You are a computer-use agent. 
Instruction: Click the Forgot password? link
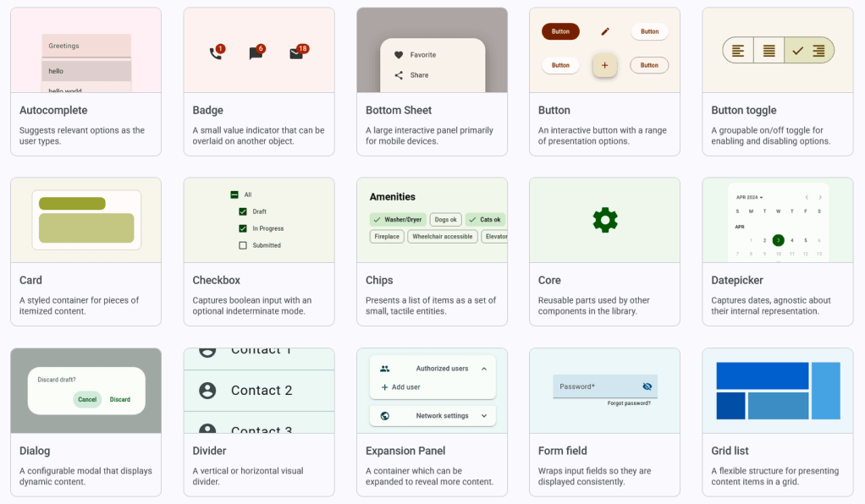[x=629, y=403]
